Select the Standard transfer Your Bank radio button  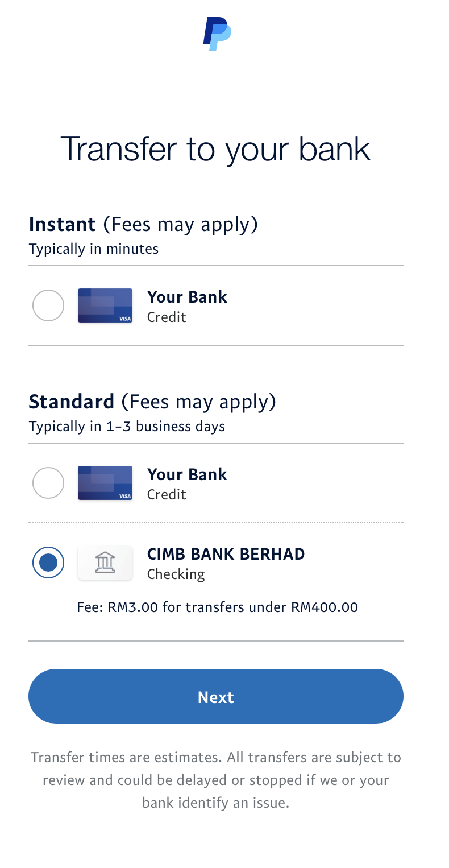(x=48, y=483)
